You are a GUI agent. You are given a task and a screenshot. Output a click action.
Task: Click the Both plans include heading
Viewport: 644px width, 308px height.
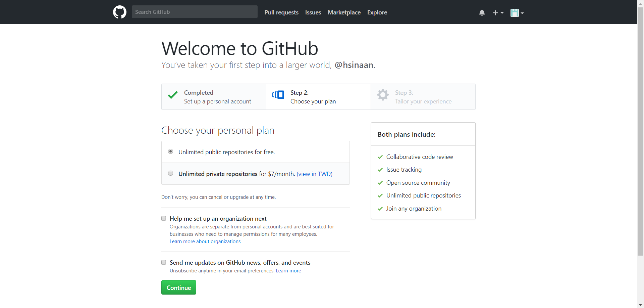tap(407, 134)
